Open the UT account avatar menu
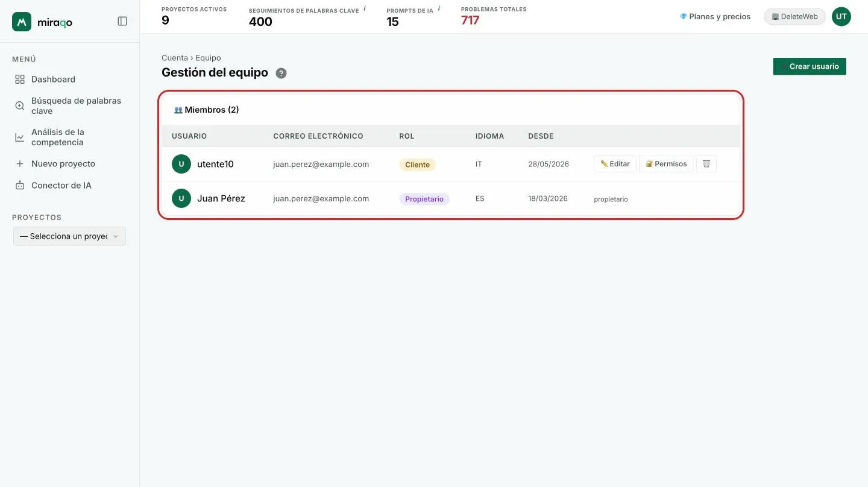 [x=841, y=17]
